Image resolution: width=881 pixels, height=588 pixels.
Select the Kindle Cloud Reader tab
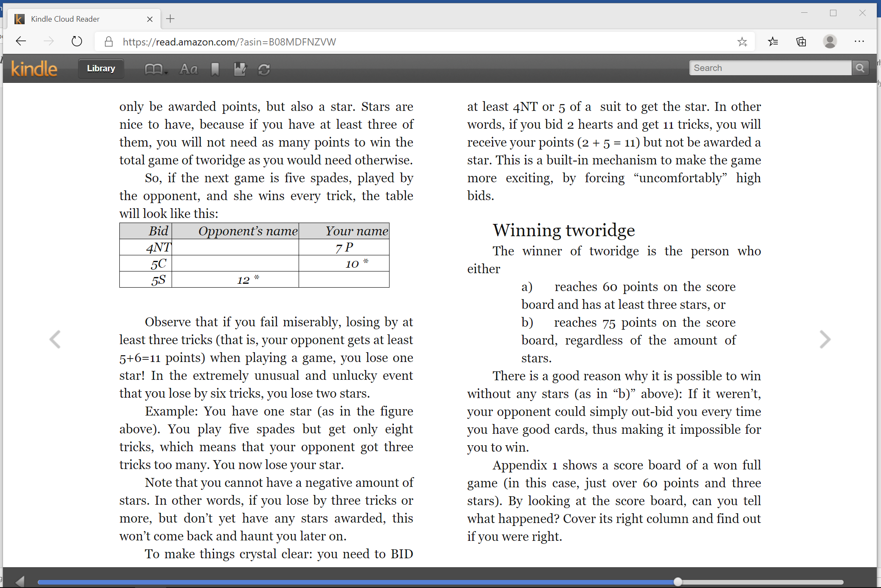(x=84, y=19)
